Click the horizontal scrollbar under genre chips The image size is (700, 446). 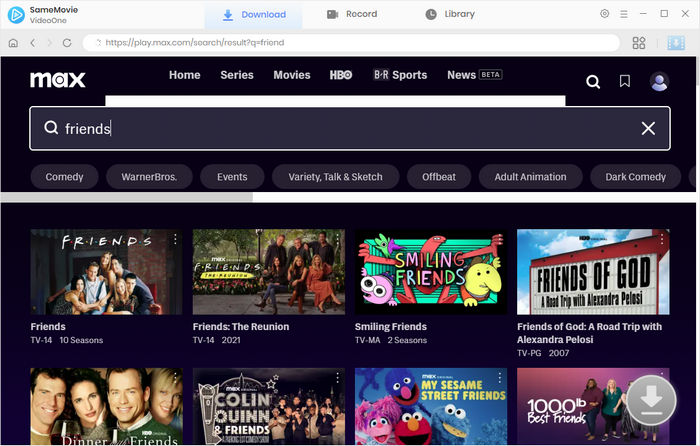[127, 197]
